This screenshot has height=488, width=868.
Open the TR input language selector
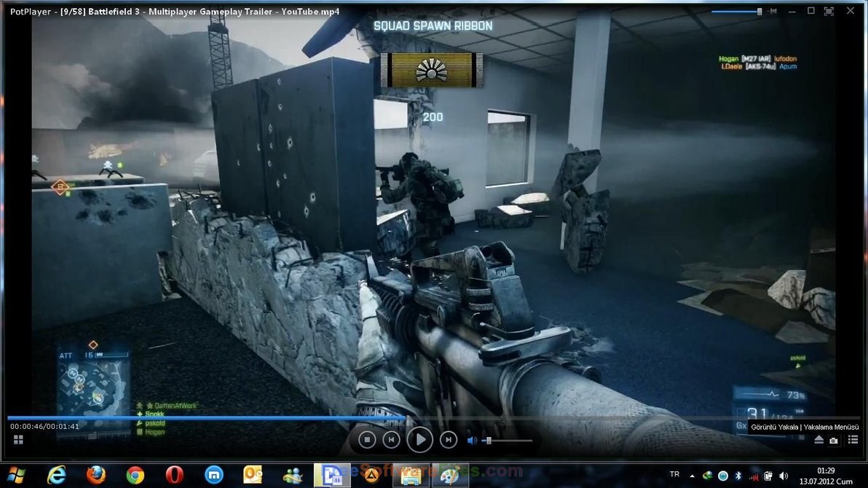click(674, 474)
